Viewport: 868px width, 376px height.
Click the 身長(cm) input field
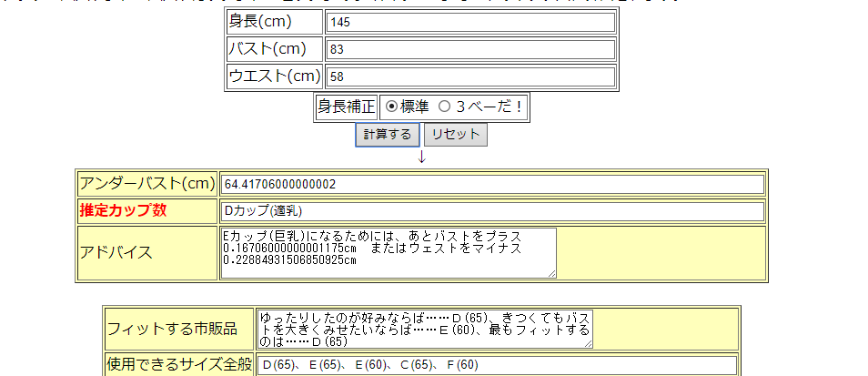click(470, 22)
